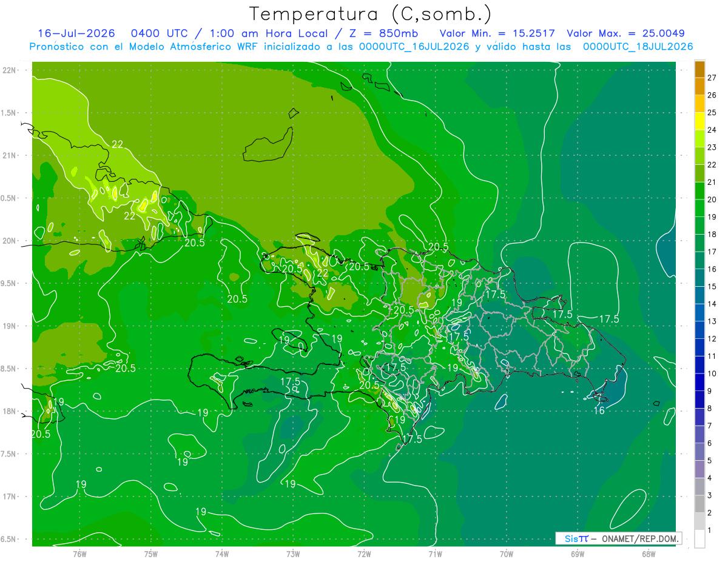
Task: Click the "19N" latitude axis label
Action: point(10,326)
